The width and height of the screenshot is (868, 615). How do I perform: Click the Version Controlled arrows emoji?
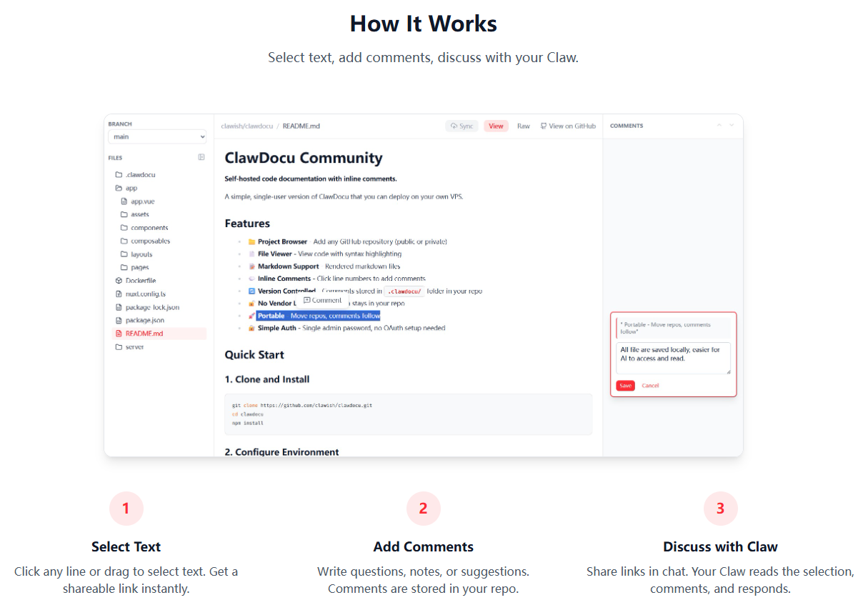[251, 291]
